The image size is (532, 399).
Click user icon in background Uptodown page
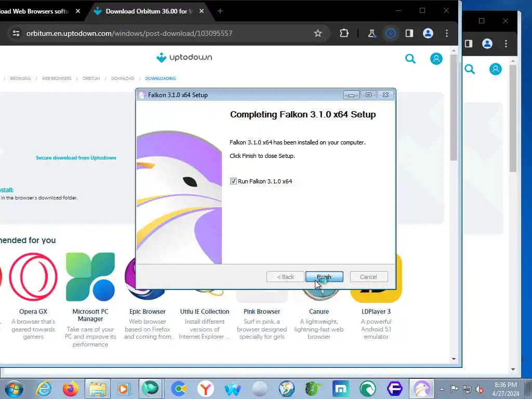point(495,69)
